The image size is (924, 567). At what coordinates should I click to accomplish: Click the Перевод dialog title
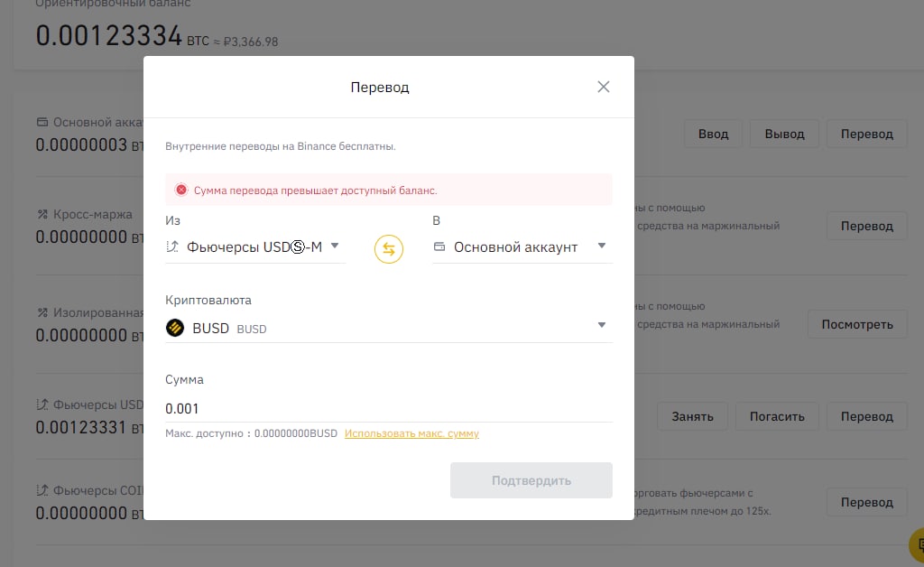click(x=380, y=88)
